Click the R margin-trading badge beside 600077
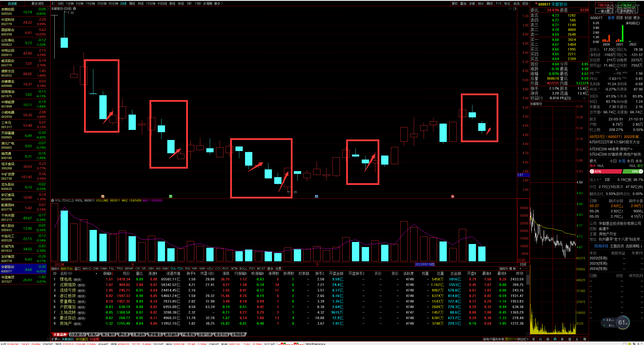644x345 pixels. tap(536, 4)
